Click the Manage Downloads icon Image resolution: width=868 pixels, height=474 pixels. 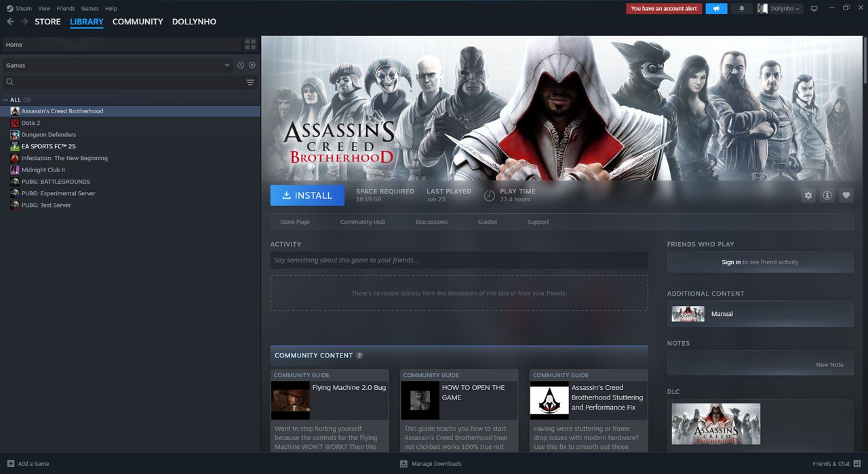tap(403, 464)
